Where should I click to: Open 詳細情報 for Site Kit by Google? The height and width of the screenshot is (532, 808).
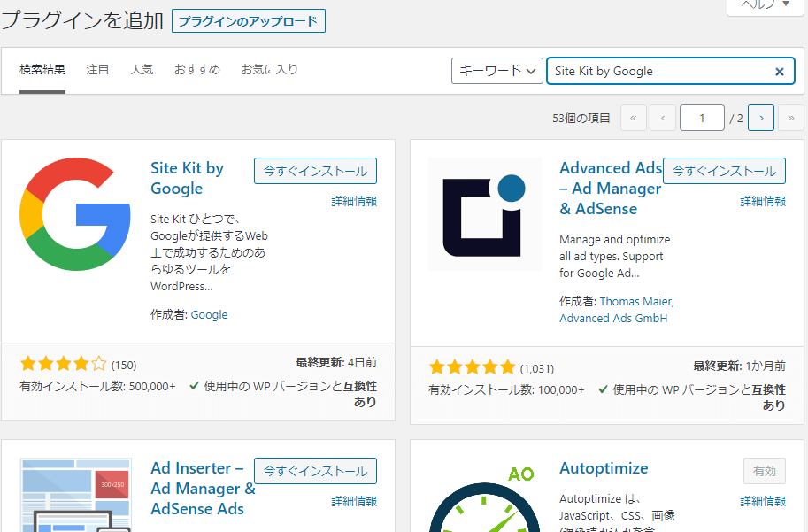tap(354, 201)
